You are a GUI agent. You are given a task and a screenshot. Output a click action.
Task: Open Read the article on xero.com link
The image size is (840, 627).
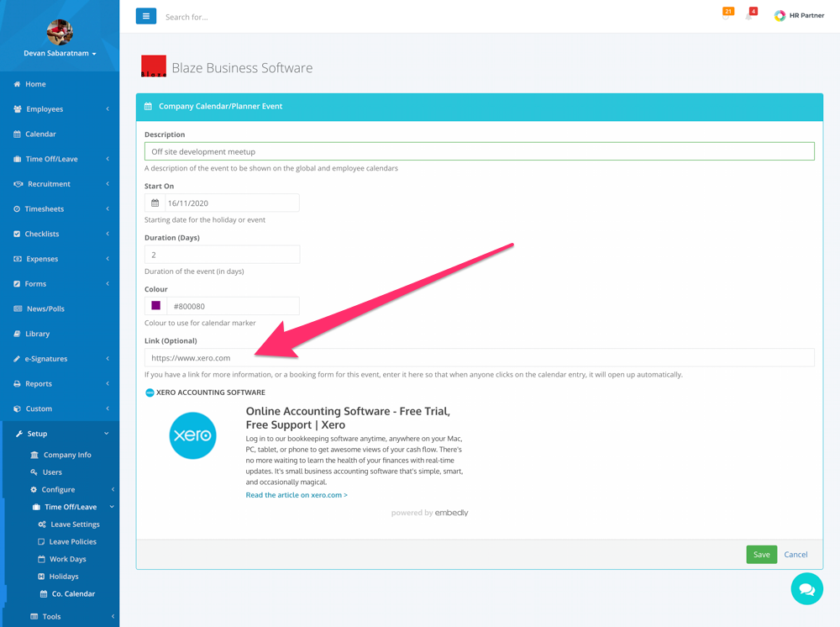click(297, 495)
